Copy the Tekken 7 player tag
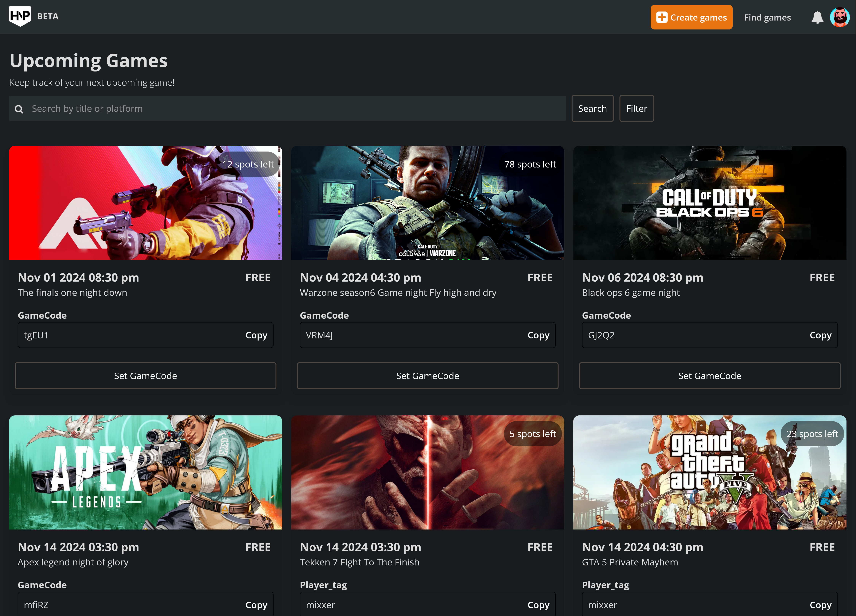 point(538,605)
